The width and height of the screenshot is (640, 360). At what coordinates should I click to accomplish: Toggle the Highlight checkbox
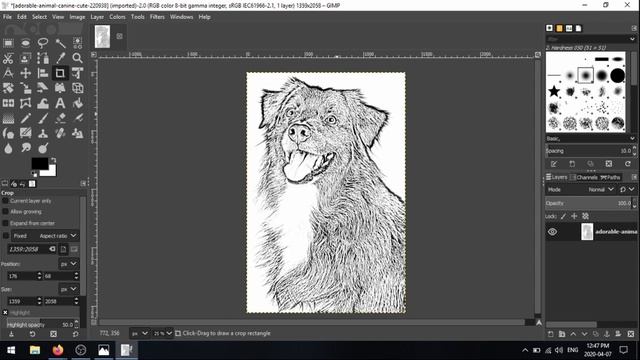[5, 313]
